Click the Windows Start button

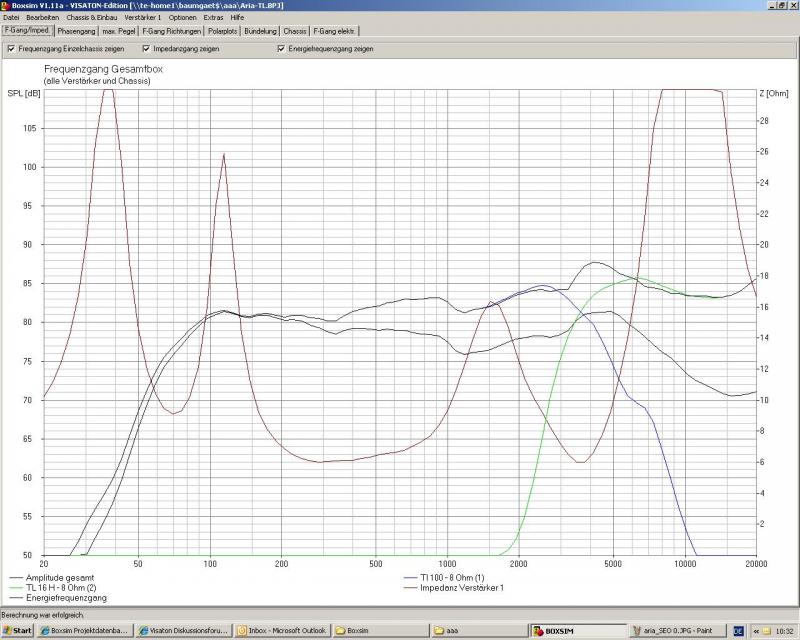coord(18,631)
